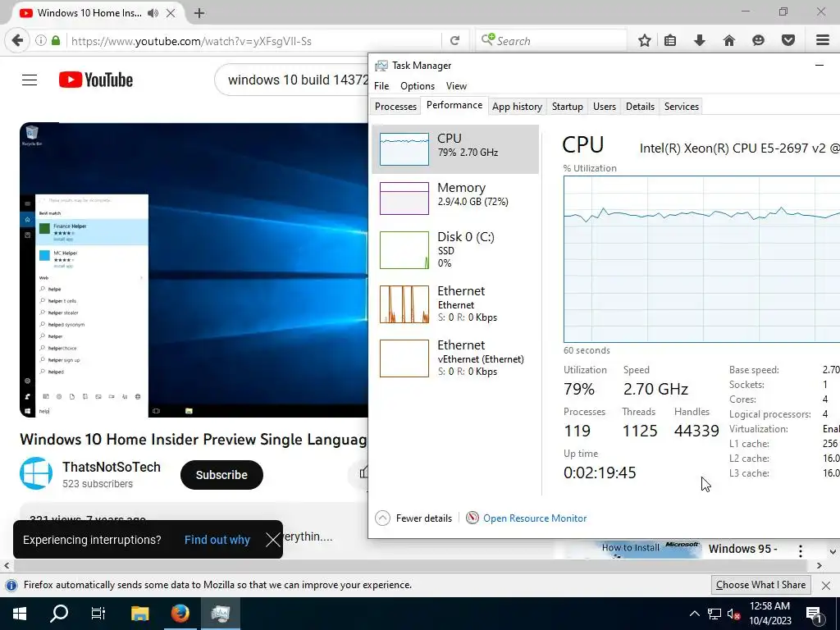Click the YouTube video player
The height and width of the screenshot is (630, 840).
point(194,270)
